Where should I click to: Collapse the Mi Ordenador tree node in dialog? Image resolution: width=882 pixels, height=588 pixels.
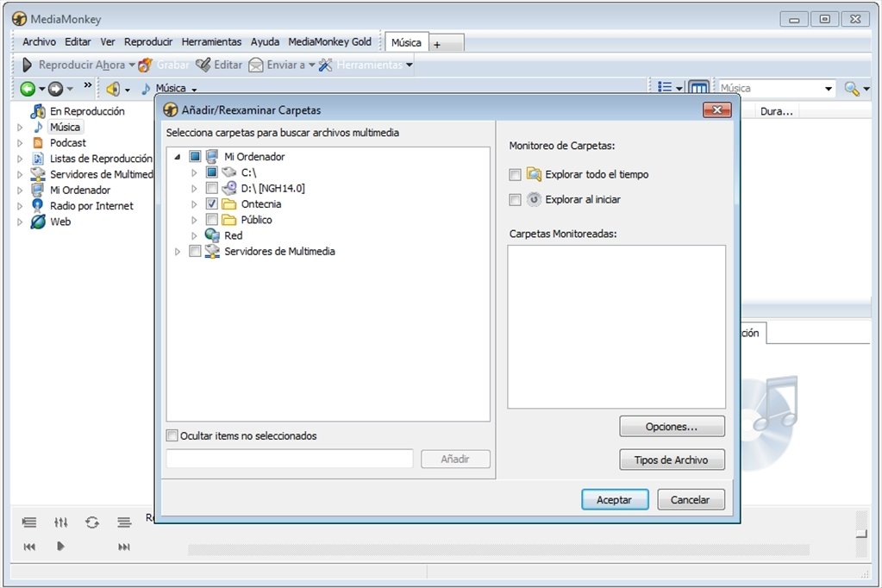click(x=178, y=157)
